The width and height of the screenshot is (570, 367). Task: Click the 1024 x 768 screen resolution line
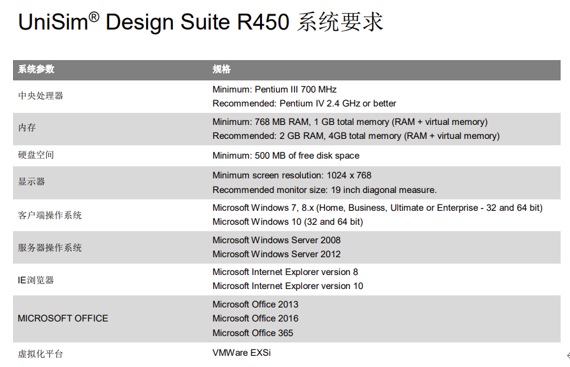coord(292,176)
